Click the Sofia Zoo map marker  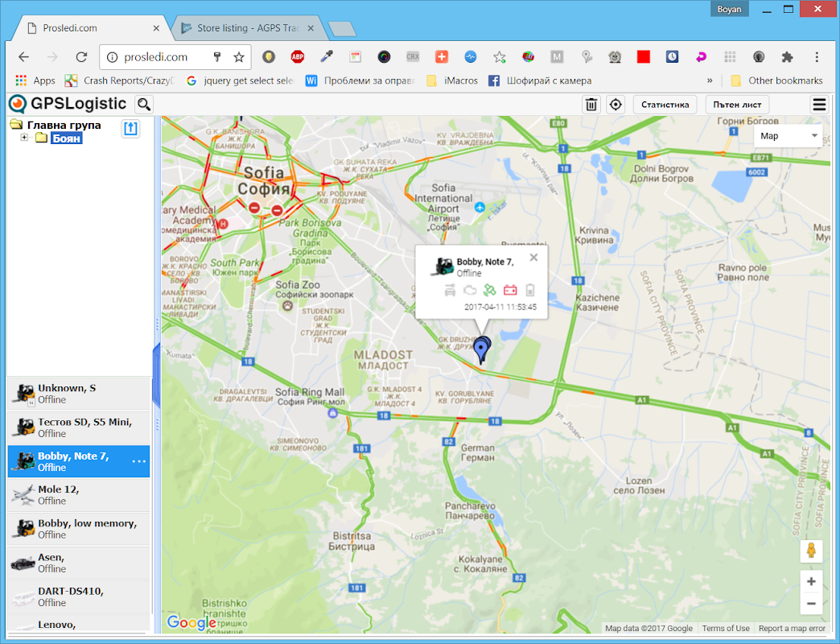coord(288,306)
